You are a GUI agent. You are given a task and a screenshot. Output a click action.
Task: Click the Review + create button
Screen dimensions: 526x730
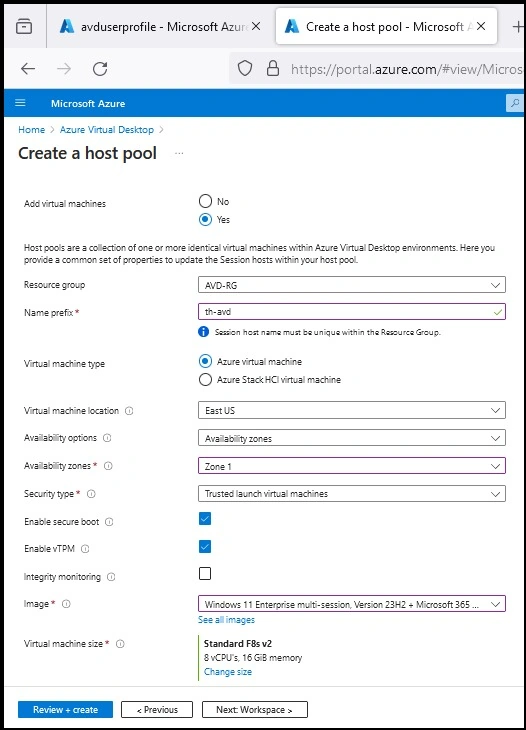[x=65, y=710]
